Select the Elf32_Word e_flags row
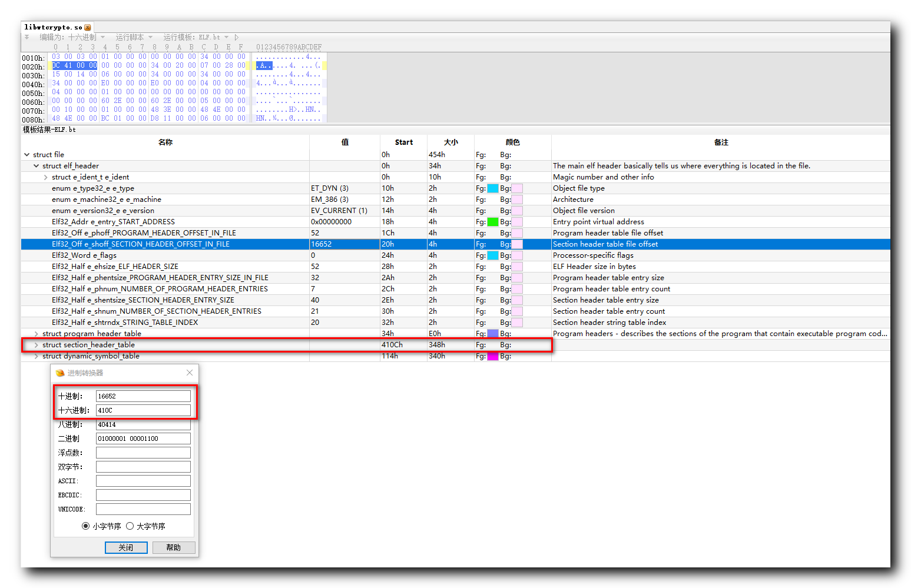The image size is (911, 588). pos(456,255)
